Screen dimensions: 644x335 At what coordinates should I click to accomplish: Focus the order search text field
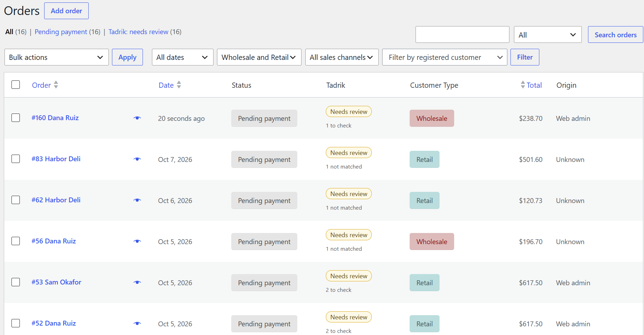click(x=462, y=34)
